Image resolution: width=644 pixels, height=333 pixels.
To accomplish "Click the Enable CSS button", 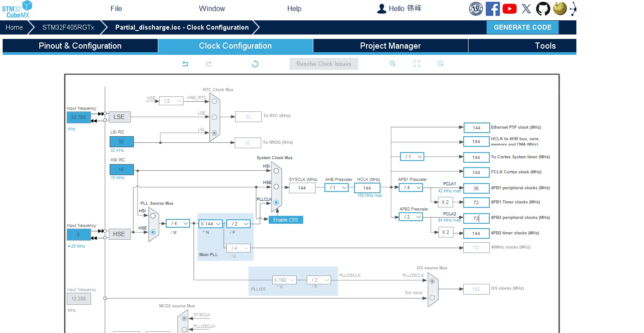I will (x=286, y=220).
